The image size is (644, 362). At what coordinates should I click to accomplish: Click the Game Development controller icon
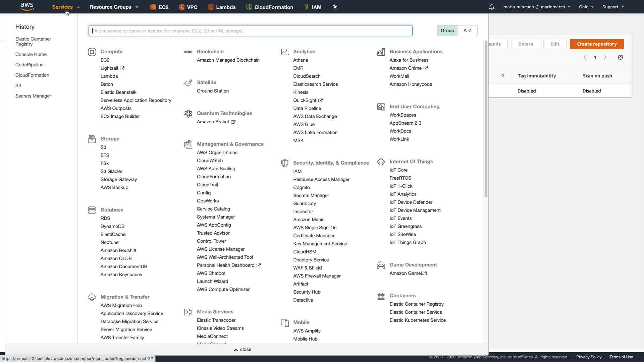pos(381,265)
